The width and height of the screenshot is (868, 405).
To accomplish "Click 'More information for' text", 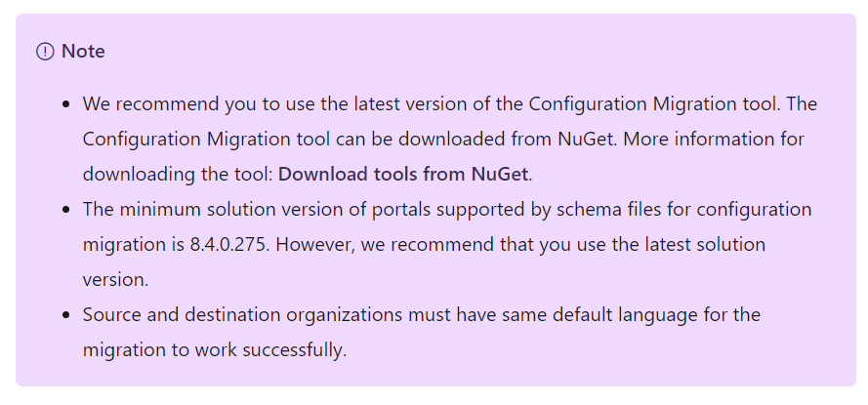I will (x=714, y=139).
